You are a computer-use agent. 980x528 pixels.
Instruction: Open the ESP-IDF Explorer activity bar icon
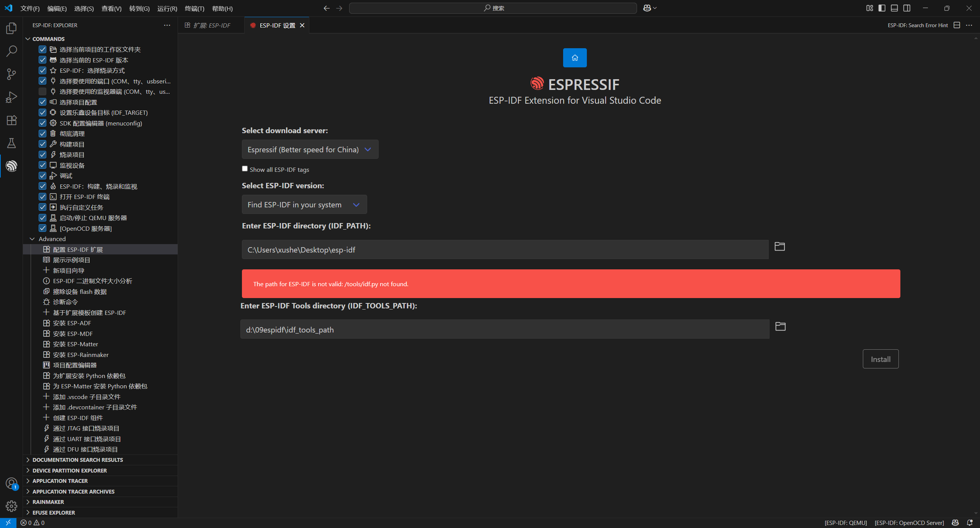[x=11, y=166]
